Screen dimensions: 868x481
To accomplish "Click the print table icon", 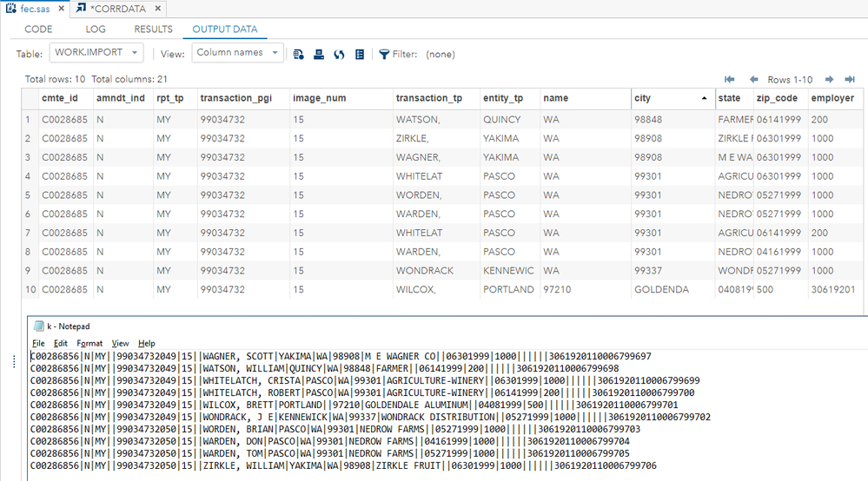I will tap(319, 54).
